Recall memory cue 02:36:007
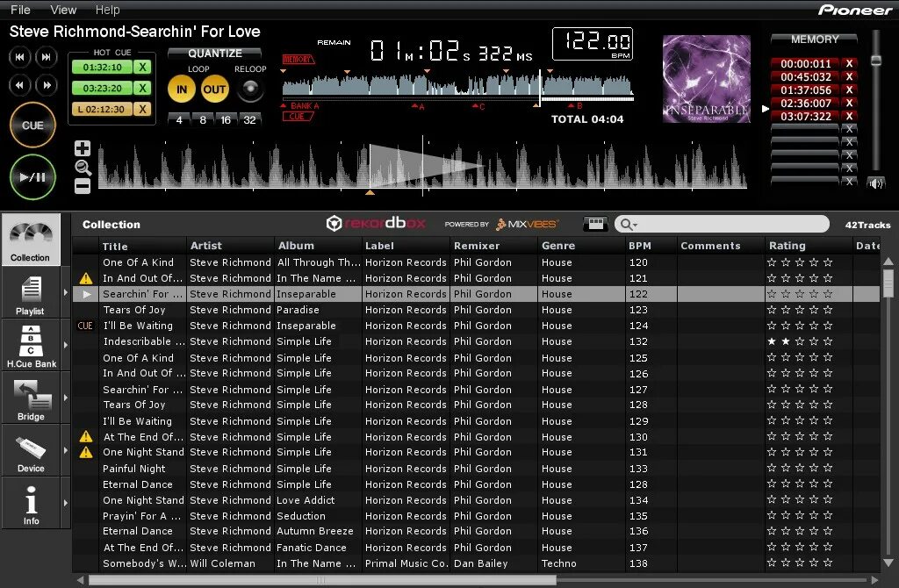 pos(806,104)
